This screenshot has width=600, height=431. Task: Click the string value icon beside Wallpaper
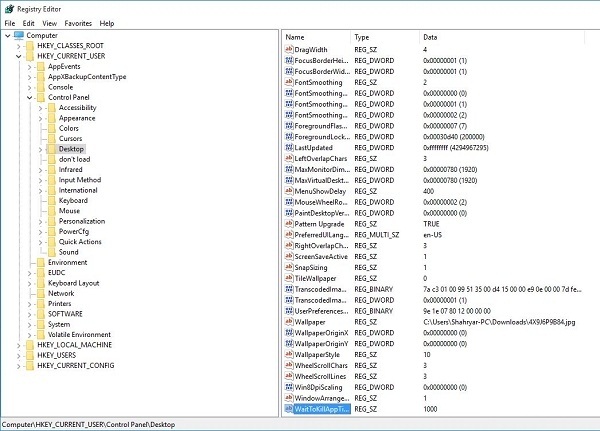[x=289, y=323]
